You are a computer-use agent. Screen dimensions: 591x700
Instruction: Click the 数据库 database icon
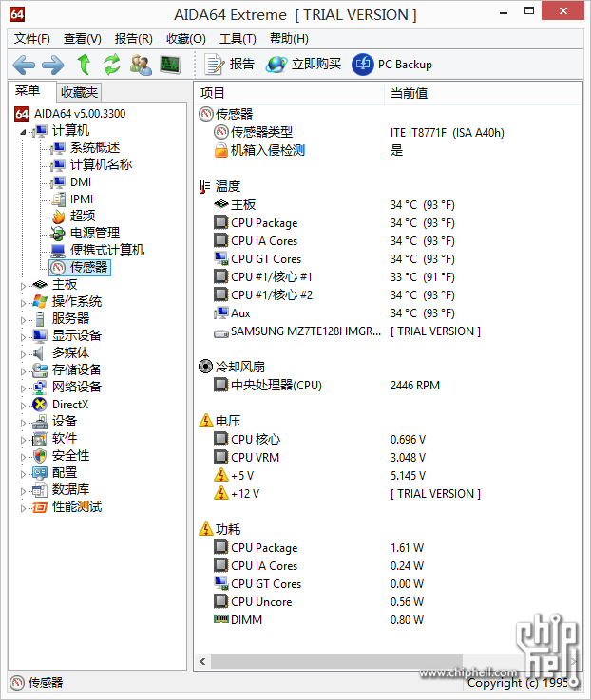40,490
